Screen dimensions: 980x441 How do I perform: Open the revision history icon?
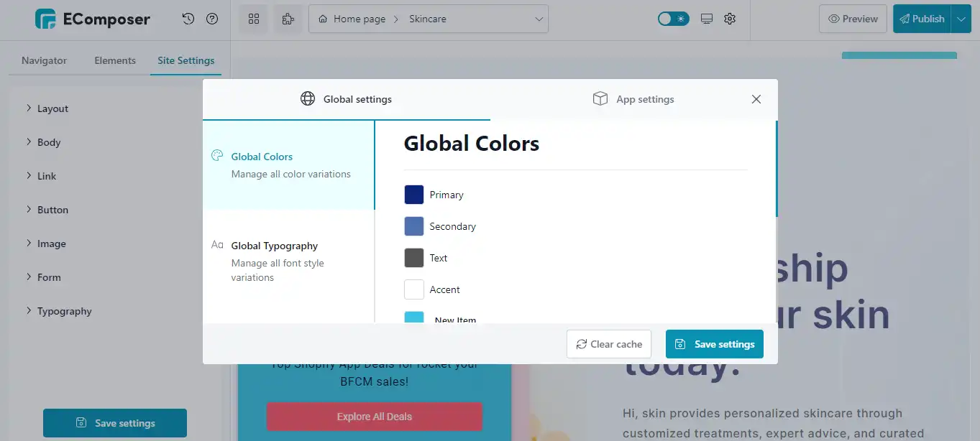pos(188,19)
